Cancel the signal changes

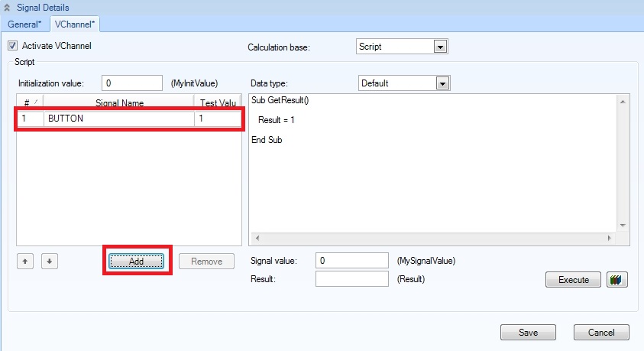tap(602, 333)
